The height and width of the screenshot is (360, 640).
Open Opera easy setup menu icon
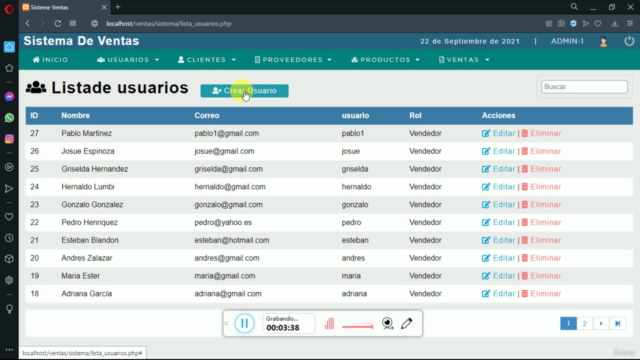coord(630,24)
